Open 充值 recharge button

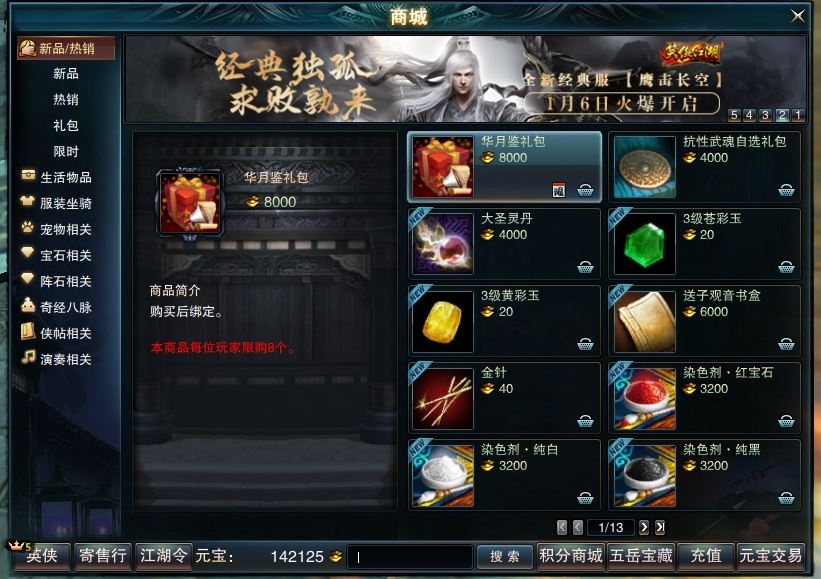pos(706,555)
